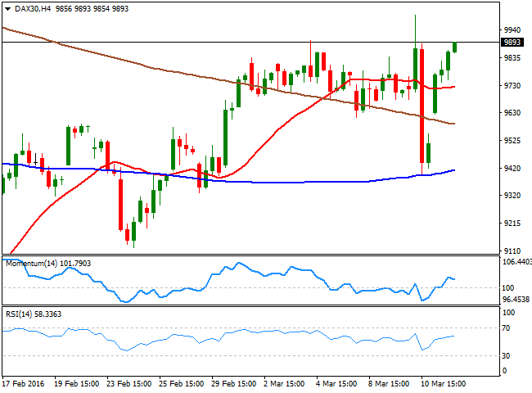Click the Momentum 100 level label

(x=508, y=288)
